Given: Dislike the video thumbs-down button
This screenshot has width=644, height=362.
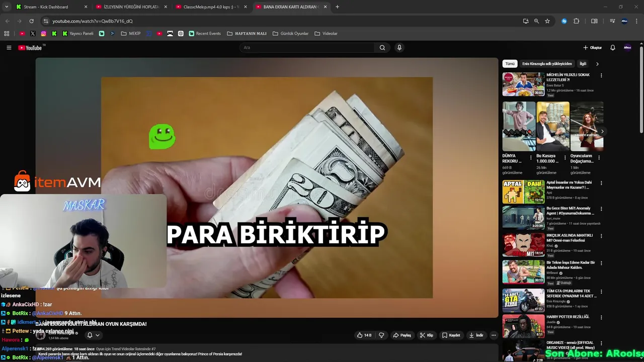Looking at the screenshot, I should pos(381,335).
